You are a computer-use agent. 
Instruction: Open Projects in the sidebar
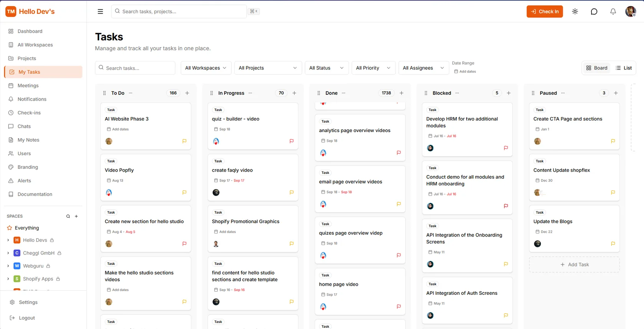[43, 58]
